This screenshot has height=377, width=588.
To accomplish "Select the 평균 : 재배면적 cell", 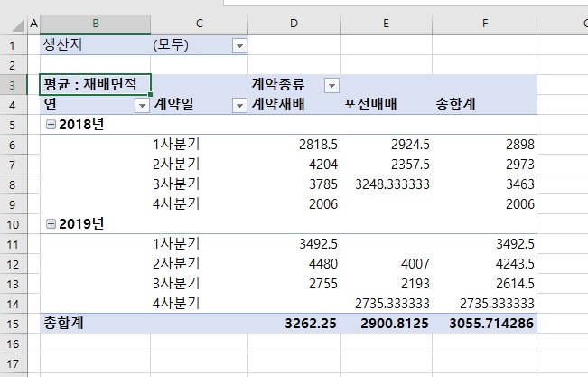I will point(95,85).
